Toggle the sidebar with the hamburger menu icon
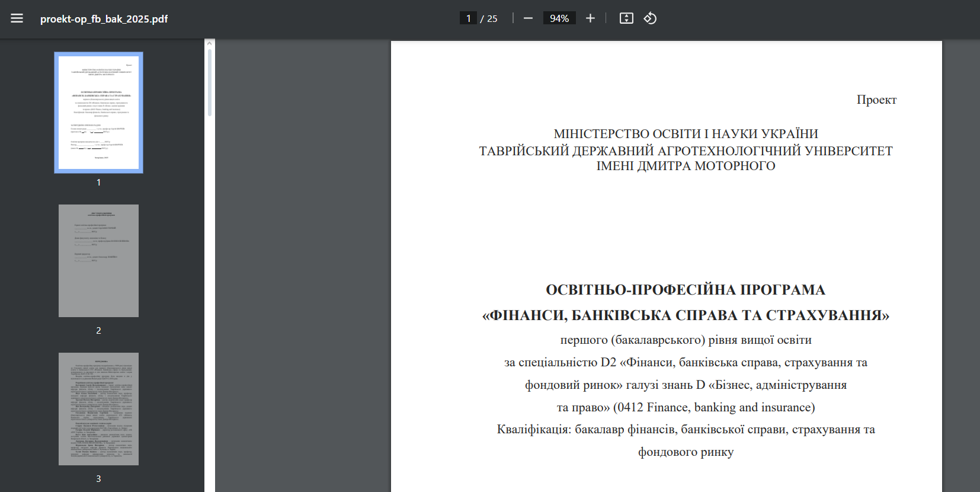The image size is (980, 492). click(x=17, y=18)
